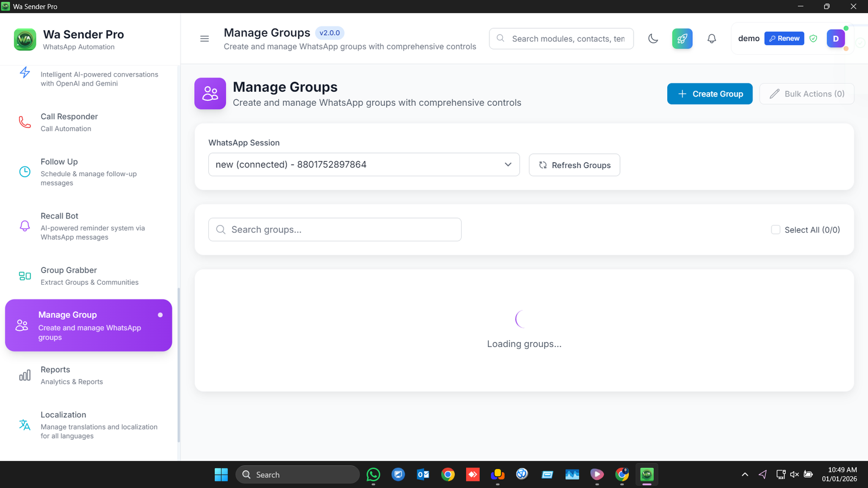Click the Create Group button
Image resolution: width=868 pixels, height=488 pixels.
pyautogui.click(x=710, y=93)
